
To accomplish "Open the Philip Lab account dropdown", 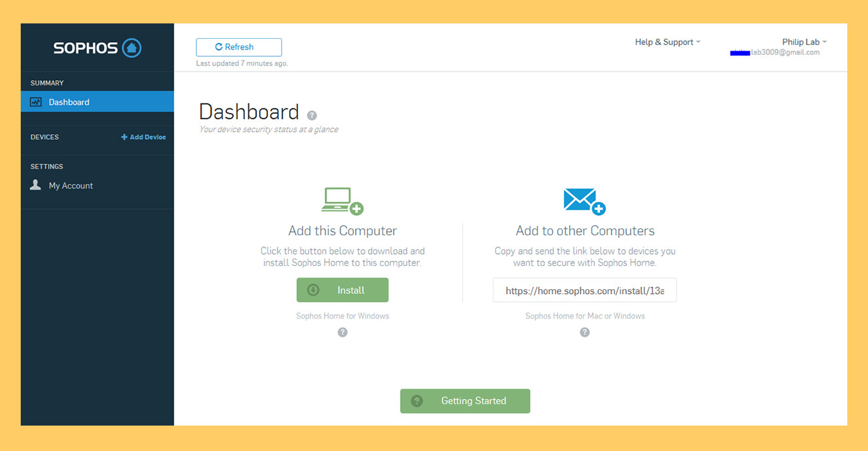I will [x=805, y=42].
